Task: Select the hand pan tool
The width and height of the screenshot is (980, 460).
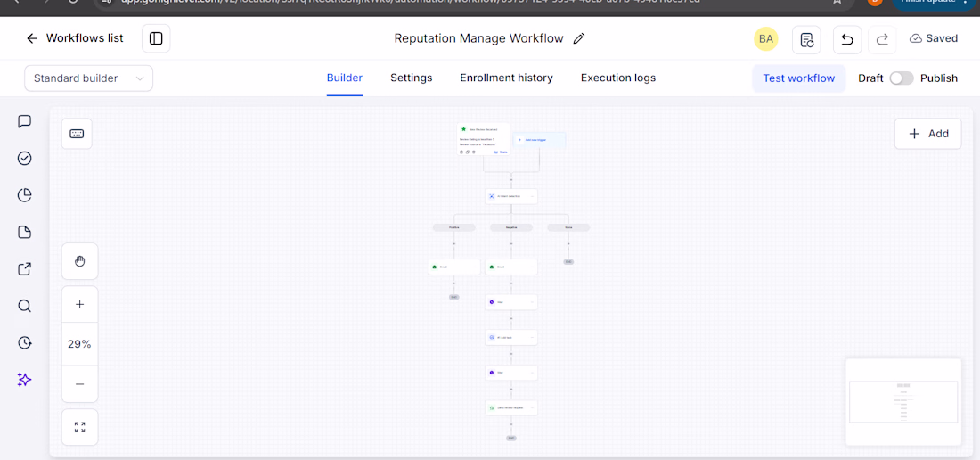Action: [79, 261]
